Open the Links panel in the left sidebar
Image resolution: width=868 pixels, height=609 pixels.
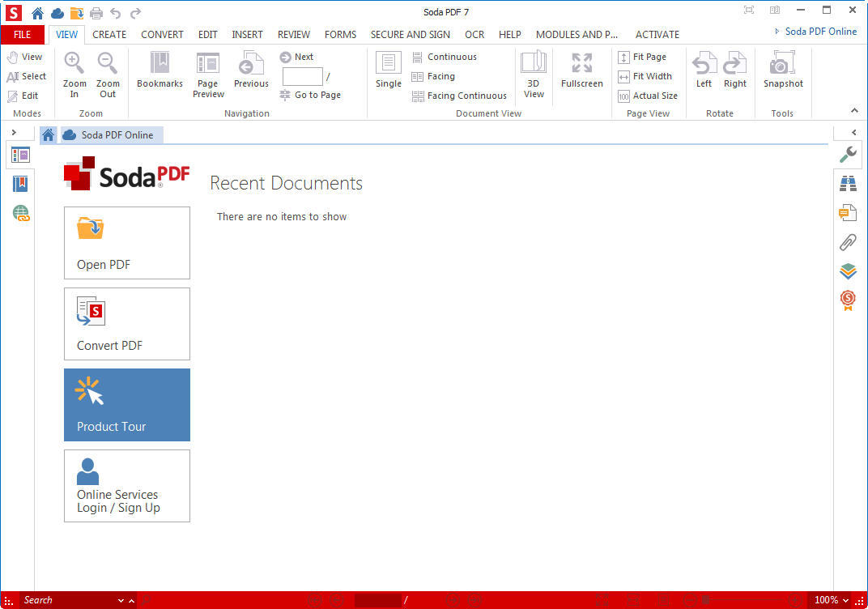pyautogui.click(x=19, y=213)
